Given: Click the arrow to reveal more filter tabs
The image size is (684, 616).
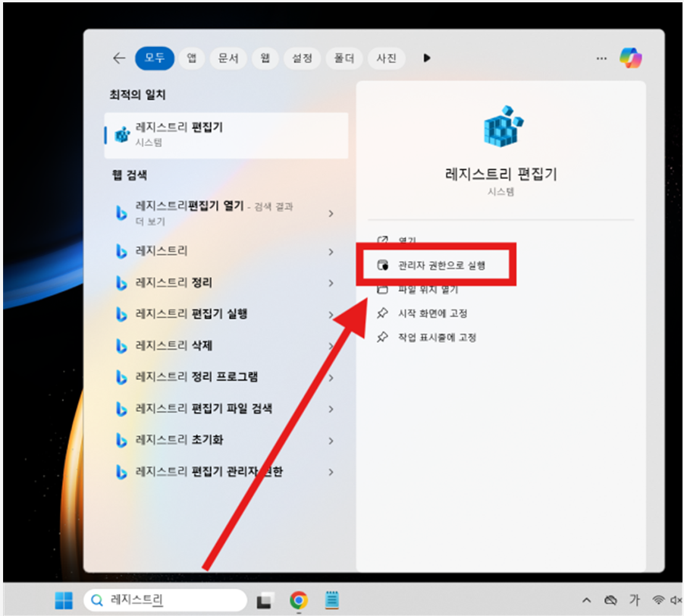Looking at the screenshot, I should coord(426,58).
